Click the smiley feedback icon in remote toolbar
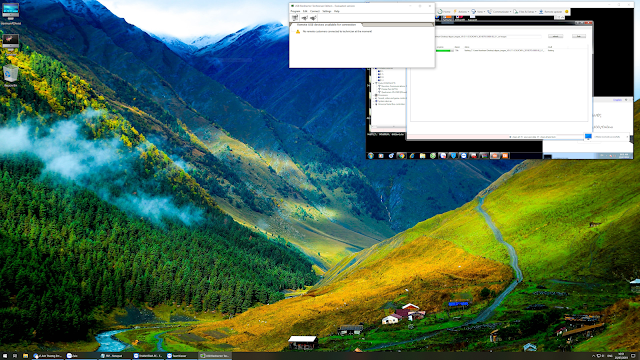Viewport: 640px width, 360px height. 567,11
